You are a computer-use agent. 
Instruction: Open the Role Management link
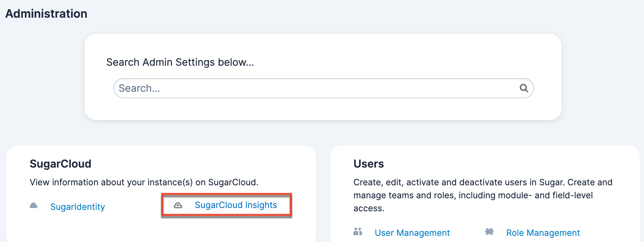pyautogui.click(x=543, y=233)
